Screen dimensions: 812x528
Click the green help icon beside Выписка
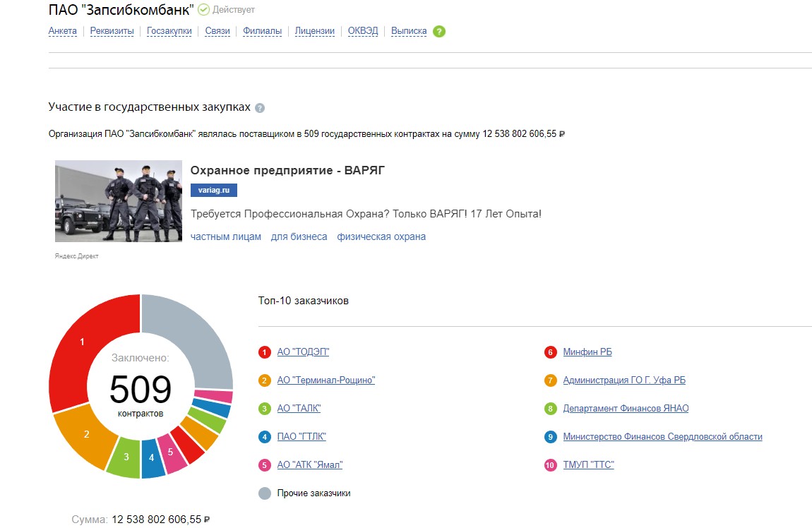coord(439,32)
